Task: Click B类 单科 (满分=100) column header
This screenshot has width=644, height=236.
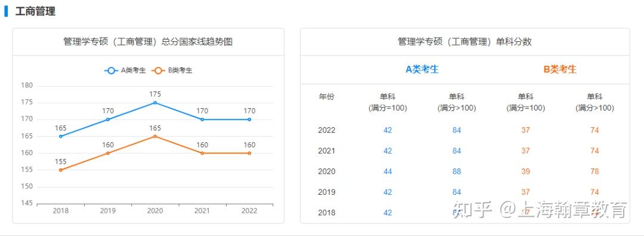Action: point(526,103)
